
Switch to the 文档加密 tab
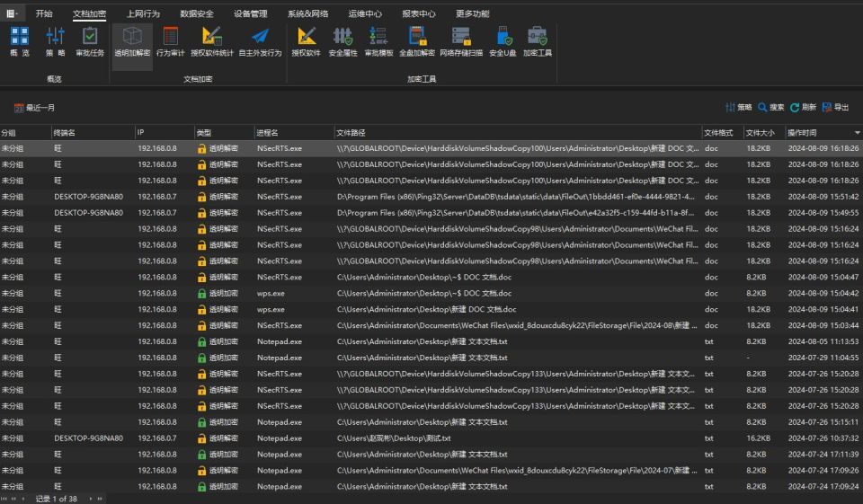pyautogui.click(x=89, y=13)
